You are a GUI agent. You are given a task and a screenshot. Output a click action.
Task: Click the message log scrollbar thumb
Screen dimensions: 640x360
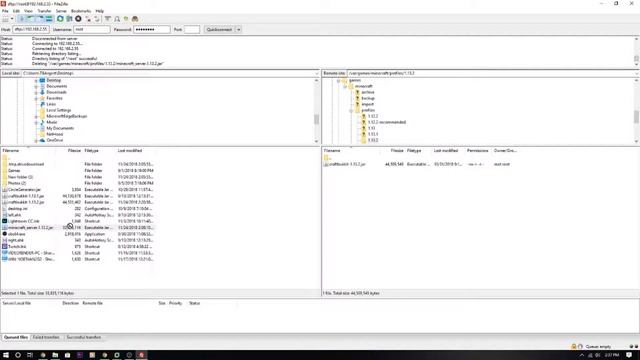point(636,58)
